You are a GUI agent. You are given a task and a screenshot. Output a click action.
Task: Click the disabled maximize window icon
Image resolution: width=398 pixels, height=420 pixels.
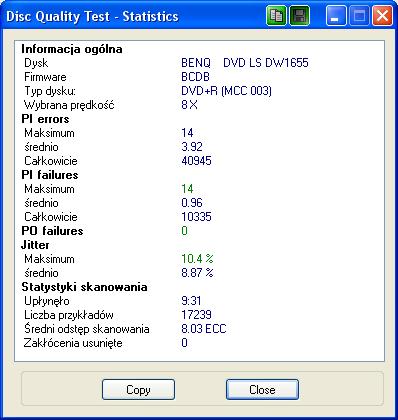tap(359, 15)
